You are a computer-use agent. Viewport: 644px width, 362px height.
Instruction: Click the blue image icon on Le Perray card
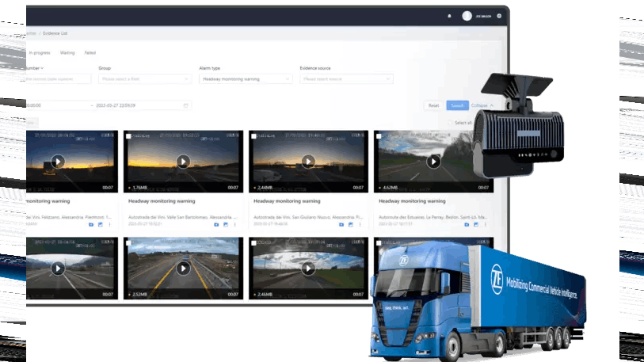click(476, 225)
